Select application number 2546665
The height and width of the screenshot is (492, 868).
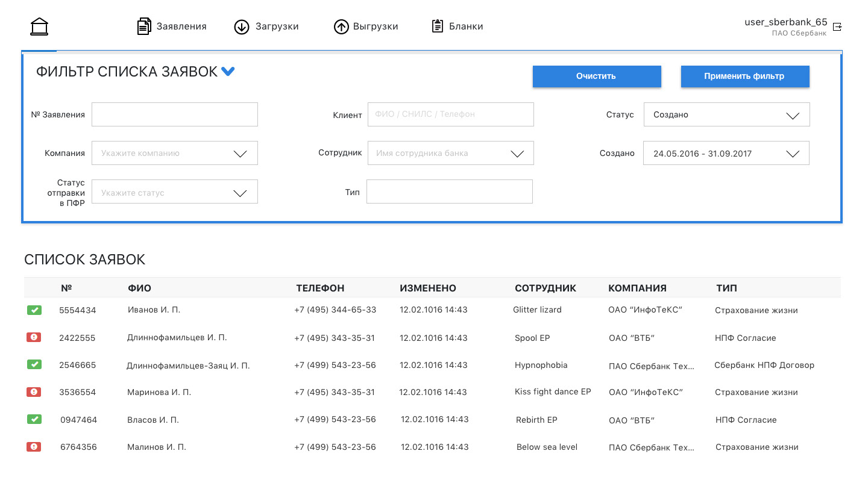(x=77, y=365)
